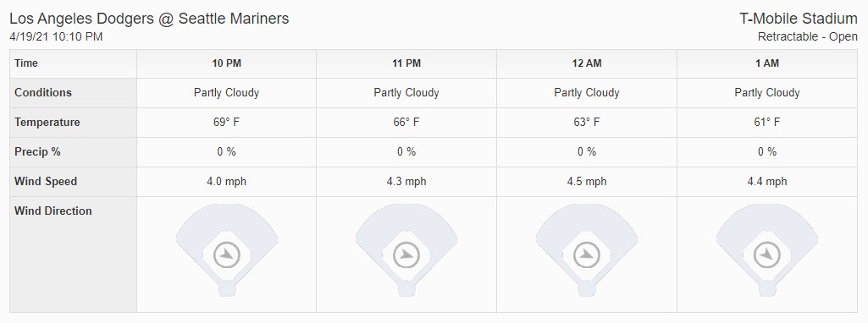
Task: Click the T-Mobile Stadium label
Action: (x=799, y=19)
